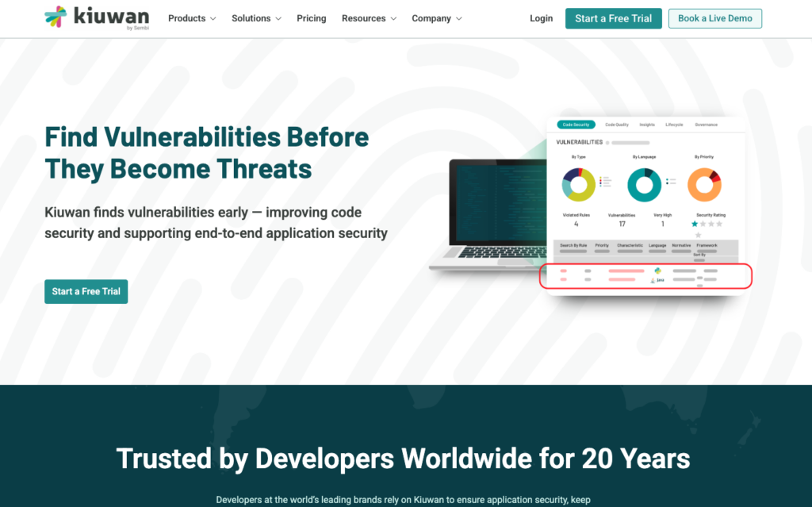This screenshot has height=507, width=812.
Task: Go to Login
Action: coord(541,18)
